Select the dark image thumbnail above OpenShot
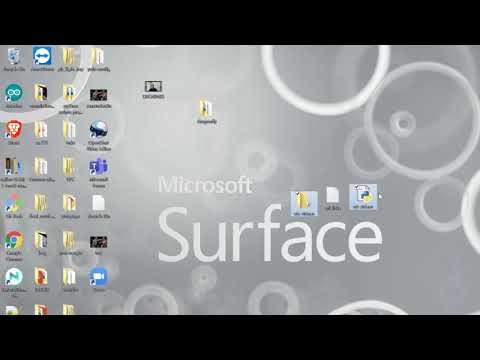480x360 pixels. (x=99, y=98)
